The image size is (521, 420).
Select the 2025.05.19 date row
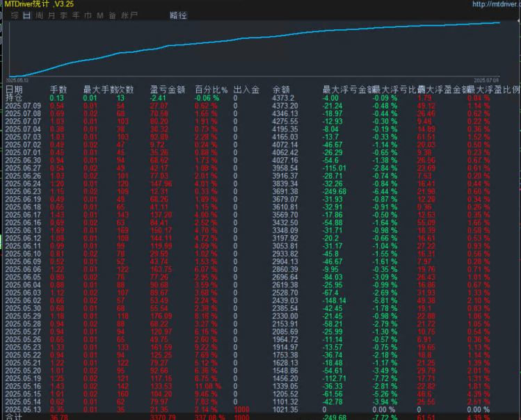23,378
